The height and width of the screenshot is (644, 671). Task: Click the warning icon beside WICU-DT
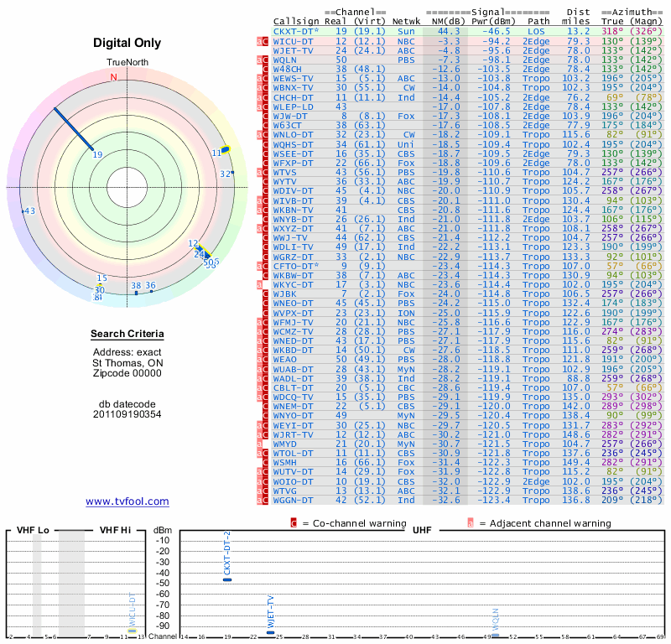[262, 40]
